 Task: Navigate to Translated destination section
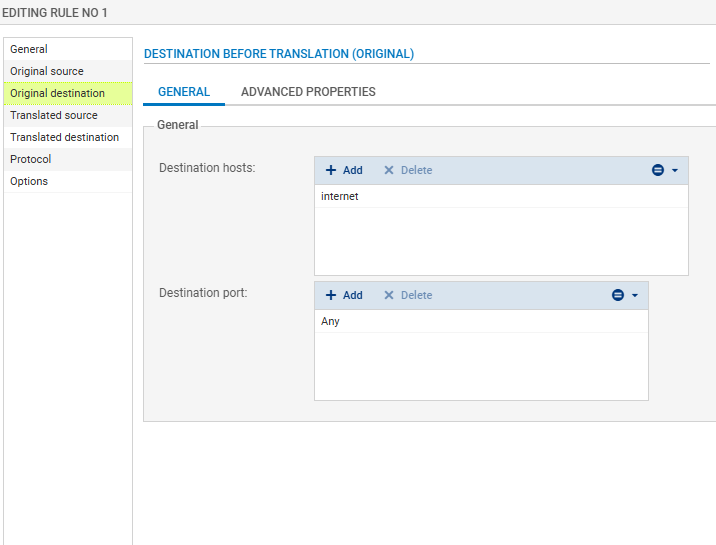point(64,137)
